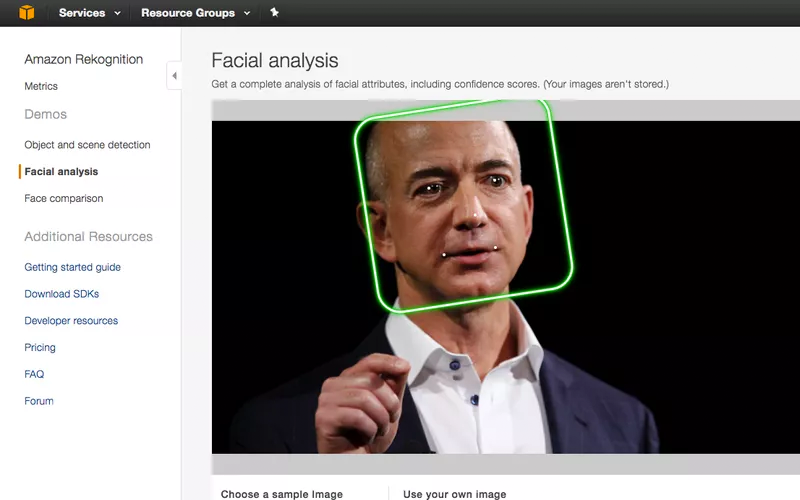Follow the Download SDKs link
The image size is (800, 500).
click(x=62, y=294)
